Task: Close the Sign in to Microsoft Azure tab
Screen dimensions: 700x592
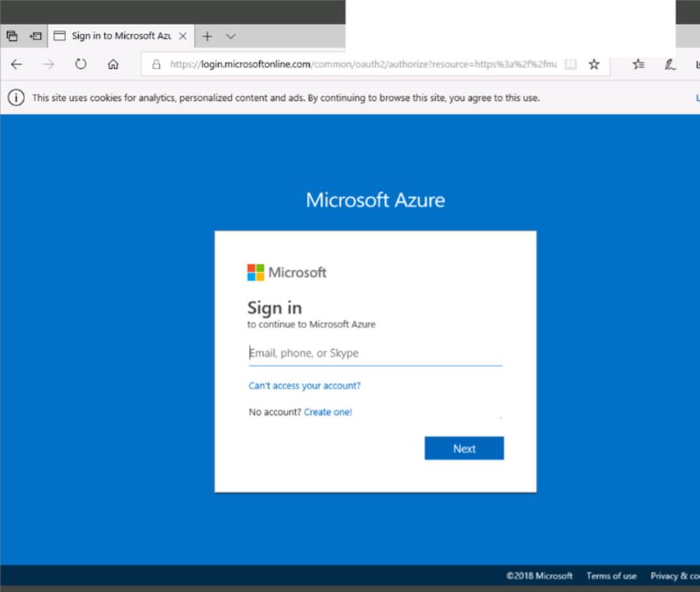Action: tap(183, 36)
